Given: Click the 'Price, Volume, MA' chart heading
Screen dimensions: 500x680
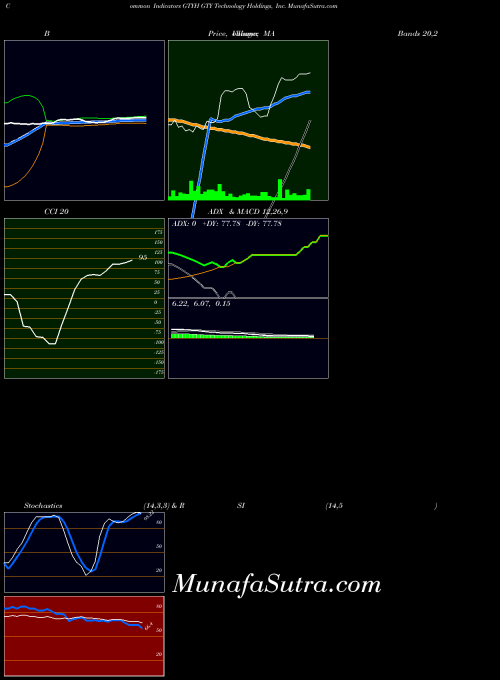Looking at the screenshot, I should pyautogui.click(x=241, y=33).
